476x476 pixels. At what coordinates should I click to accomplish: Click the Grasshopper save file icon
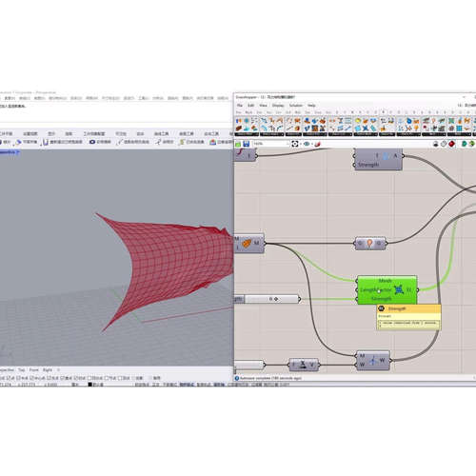(x=246, y=144)
